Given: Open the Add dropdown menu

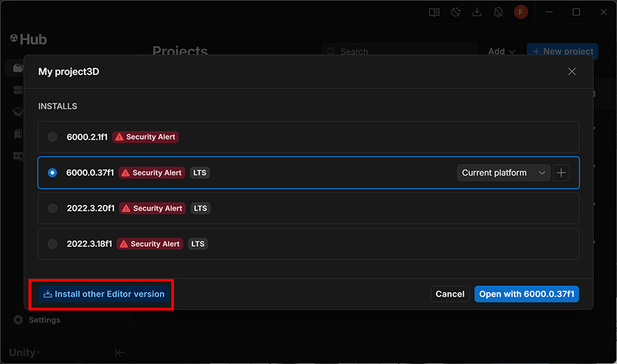Looking at the screenshot, I should 502,52.
